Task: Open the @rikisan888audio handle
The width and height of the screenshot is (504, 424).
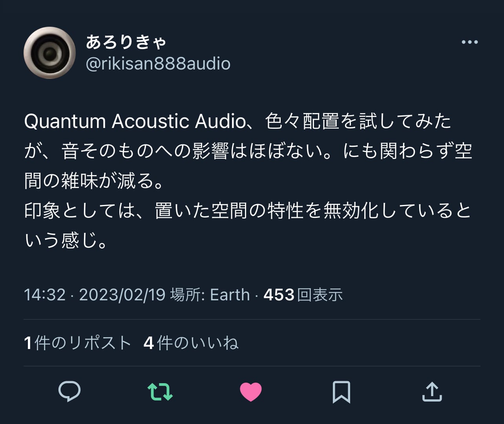Action: coord(158,64)
